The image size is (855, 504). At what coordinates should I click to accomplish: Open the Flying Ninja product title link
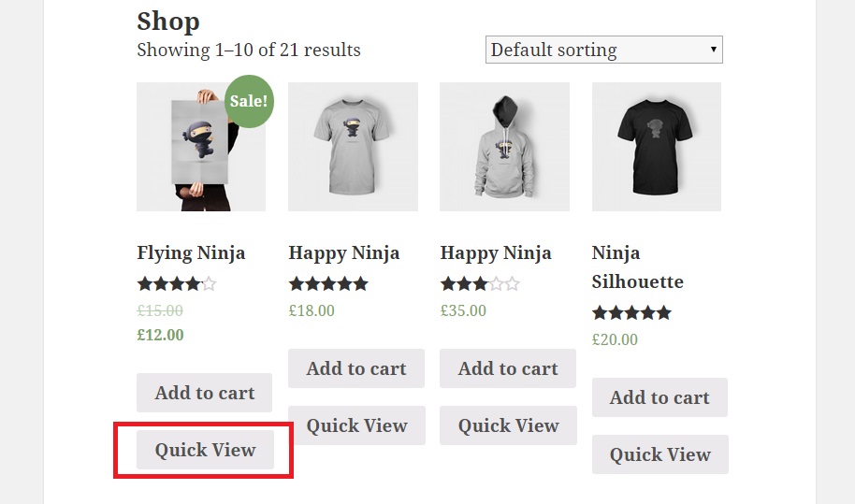191,252
